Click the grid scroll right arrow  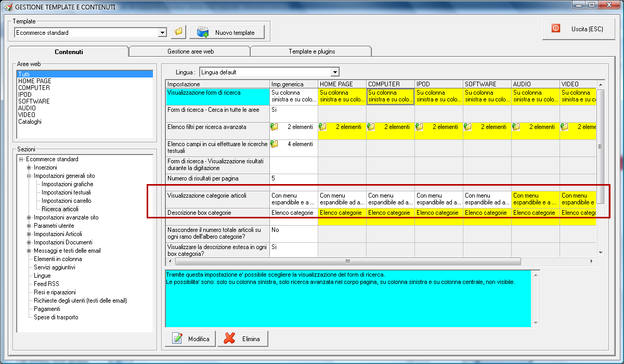(592, 261)
